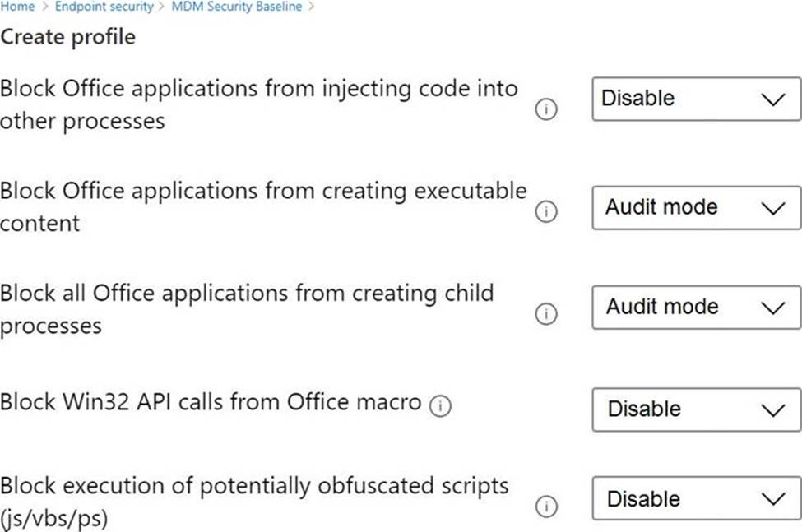Open Audit mode dropdown for child processes
This screenshot has height=532, width=802.
696,308
